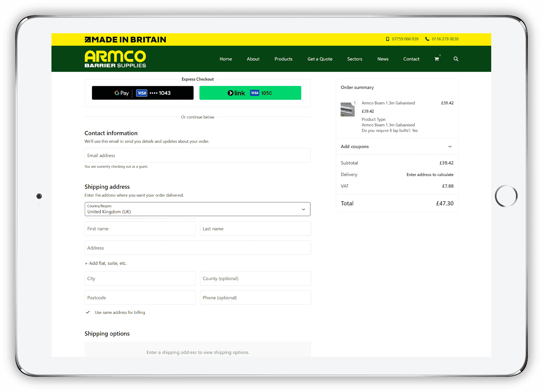
Task: Open the Country/Region dropdown
Action: pos(197,209)
